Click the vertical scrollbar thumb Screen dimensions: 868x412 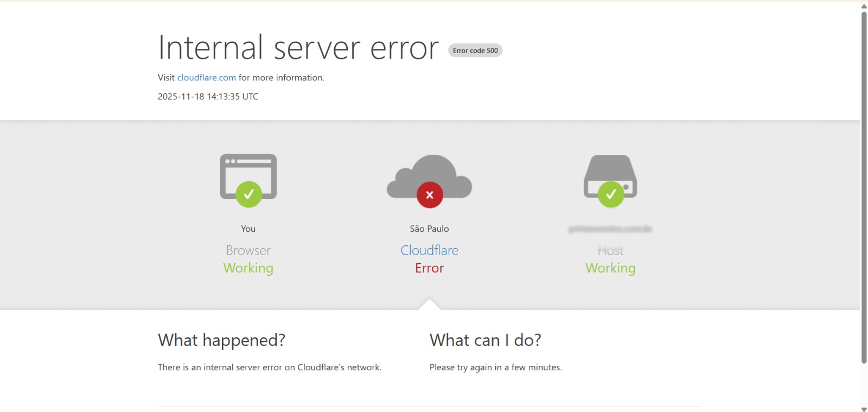coord(864,185)
